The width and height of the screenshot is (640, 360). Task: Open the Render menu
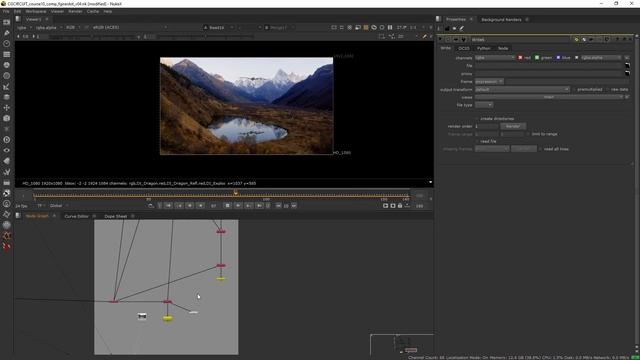pos(75,11)
